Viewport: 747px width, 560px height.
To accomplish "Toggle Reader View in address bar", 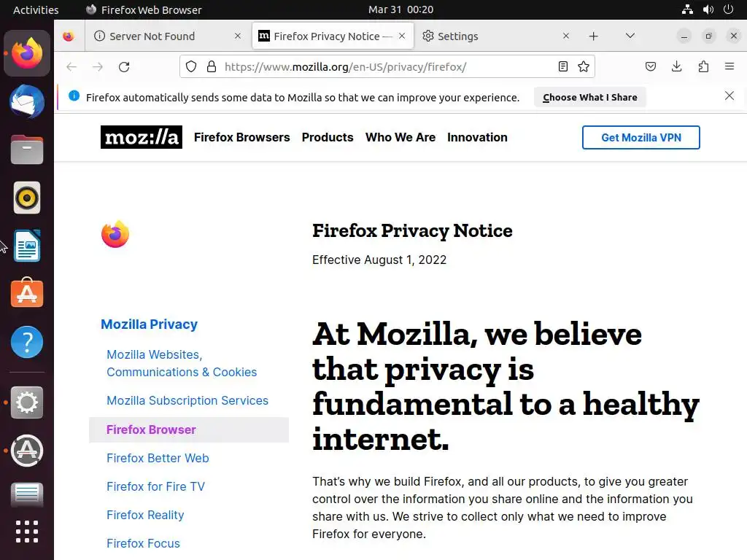I will pos(562,66).
